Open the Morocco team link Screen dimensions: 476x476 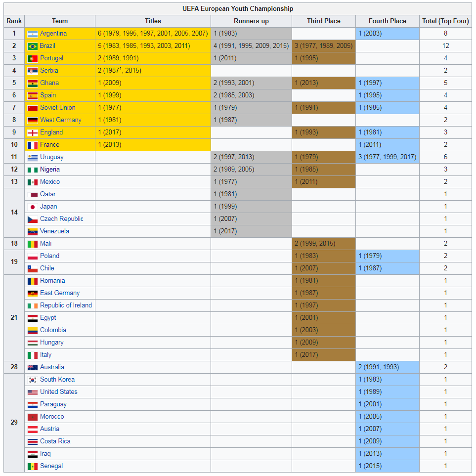click(x=52, y=417)
